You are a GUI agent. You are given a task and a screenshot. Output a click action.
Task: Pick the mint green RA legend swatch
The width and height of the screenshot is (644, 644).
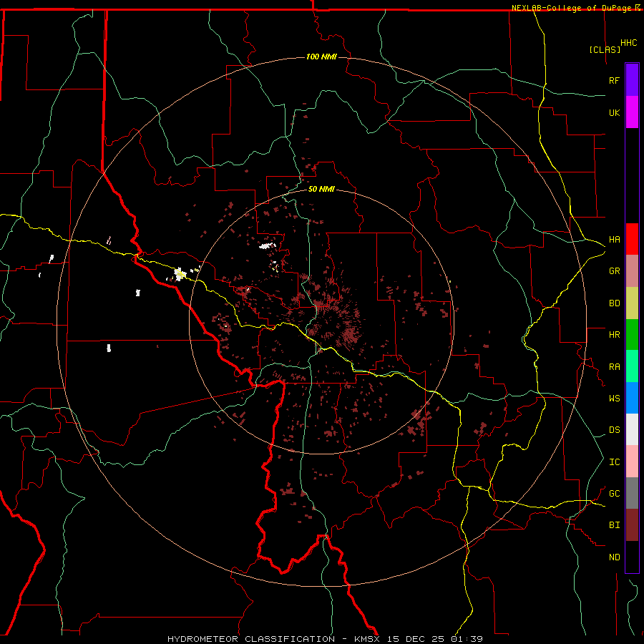(x=632, y=366)
